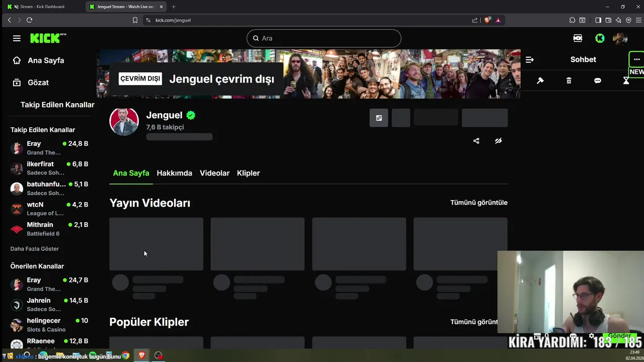Open Chrome from the taskbar

(x=126, y=355)
